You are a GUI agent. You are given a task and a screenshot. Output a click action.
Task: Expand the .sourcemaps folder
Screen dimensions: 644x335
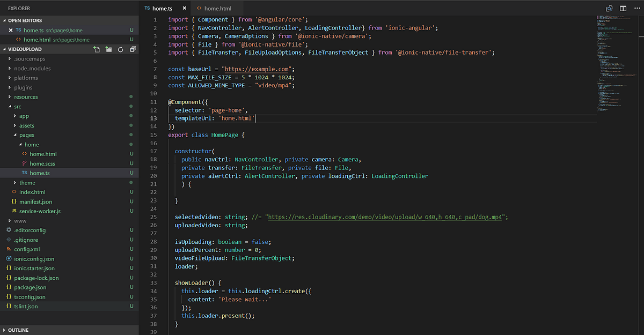(x=69, y=59)
